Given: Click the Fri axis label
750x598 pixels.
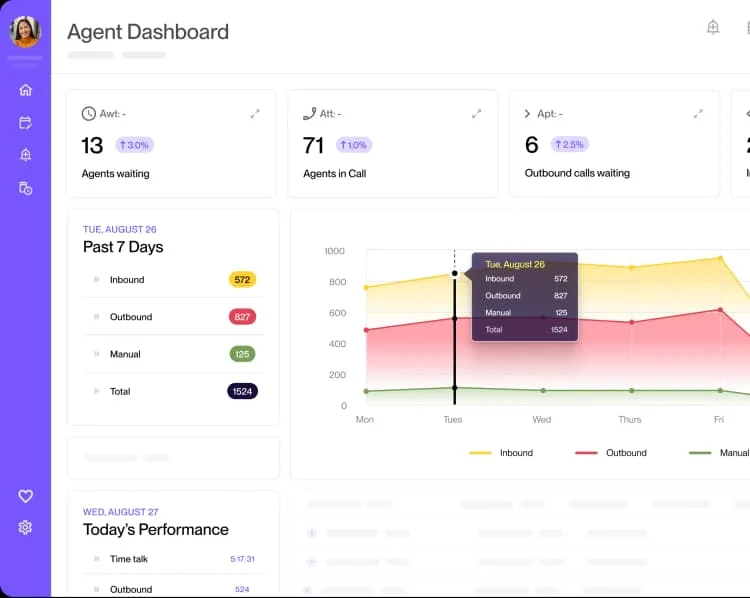Looking at the screenshot, I should (718, 420).
